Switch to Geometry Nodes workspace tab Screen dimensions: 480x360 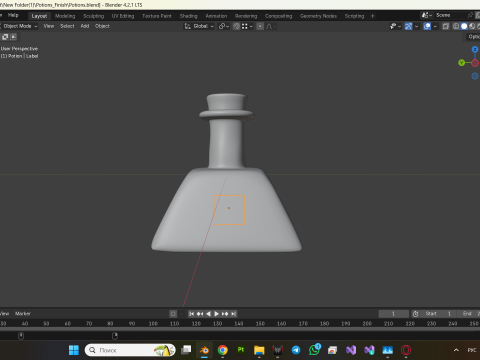click(318, 16)
